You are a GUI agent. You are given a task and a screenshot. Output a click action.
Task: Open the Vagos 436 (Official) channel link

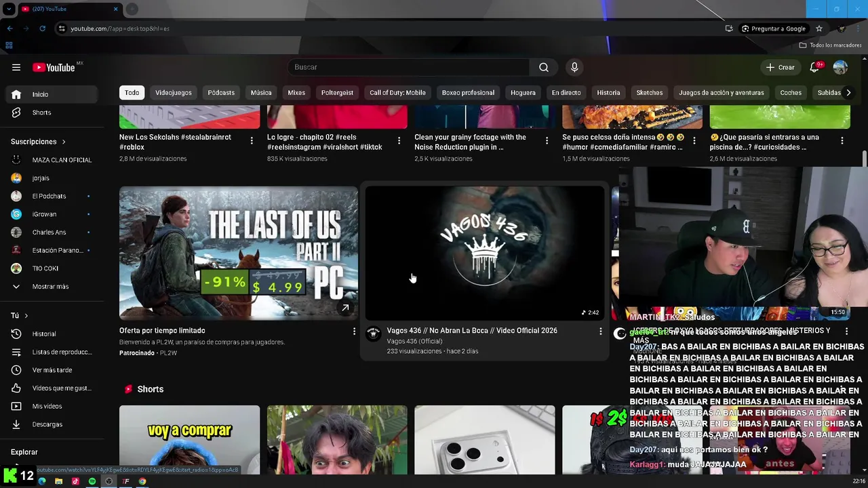click(x=414, y=341)
